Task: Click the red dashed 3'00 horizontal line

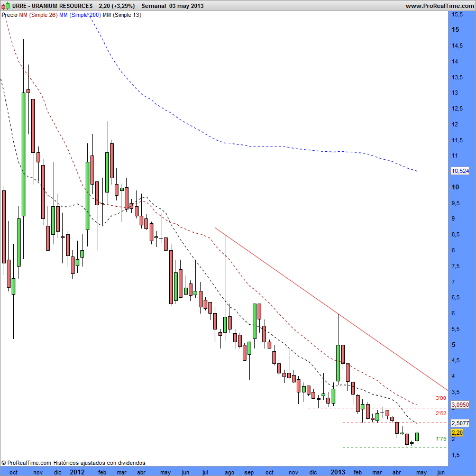Action: point(377,408)
